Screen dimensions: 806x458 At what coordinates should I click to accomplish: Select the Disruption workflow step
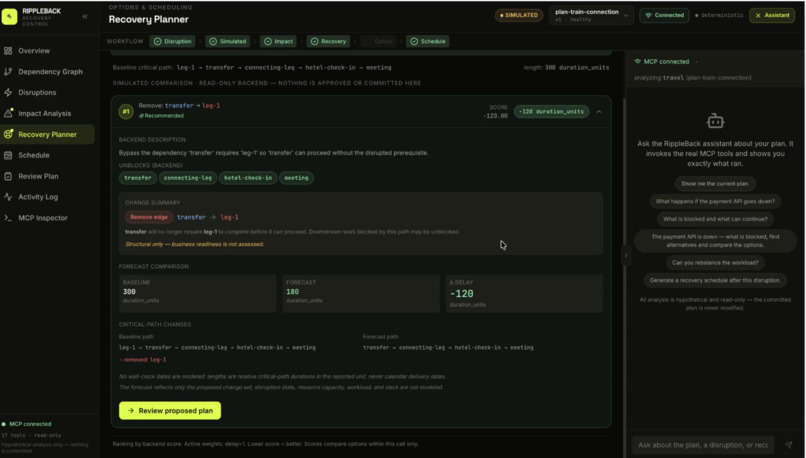pyautogui.click(x=173, y=41)
